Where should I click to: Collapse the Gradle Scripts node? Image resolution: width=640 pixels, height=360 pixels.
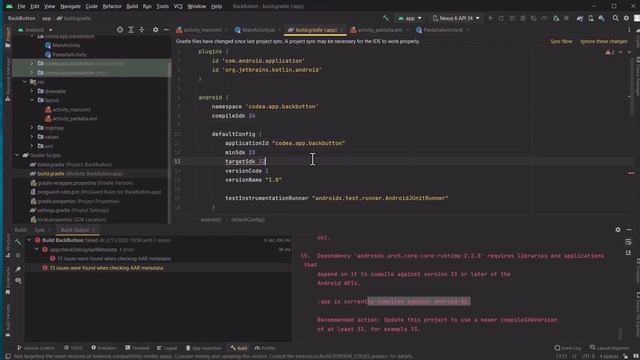pyautogui.click(x=17, y=155)
